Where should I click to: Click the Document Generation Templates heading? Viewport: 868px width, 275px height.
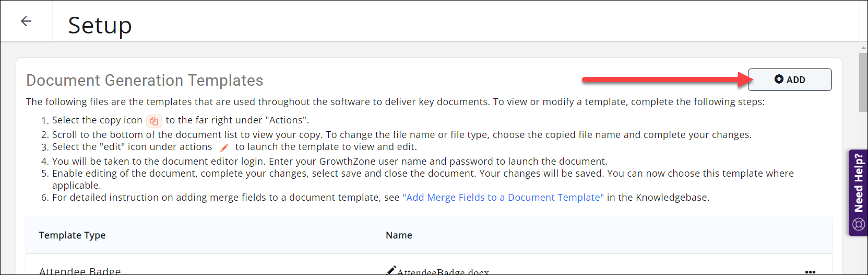pyautogui.click(x=145, y=80)
